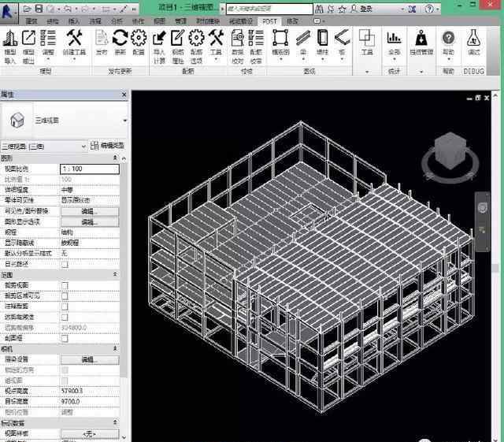The image size is (504, 442).
Task: Click the <无> 视图样板 button
Action: 90,434
